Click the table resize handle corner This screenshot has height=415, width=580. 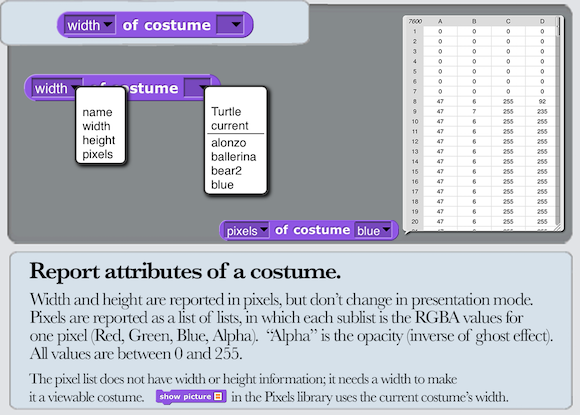[558, 227]
